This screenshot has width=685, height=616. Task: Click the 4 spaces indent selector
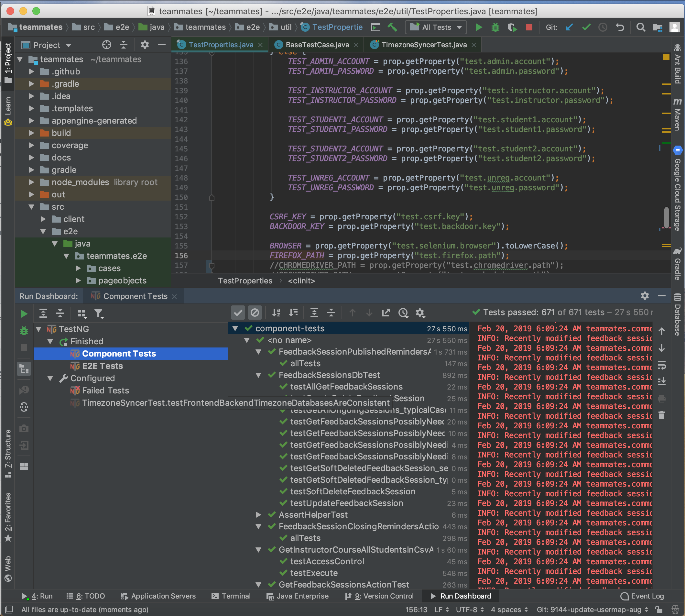[509, 610]
